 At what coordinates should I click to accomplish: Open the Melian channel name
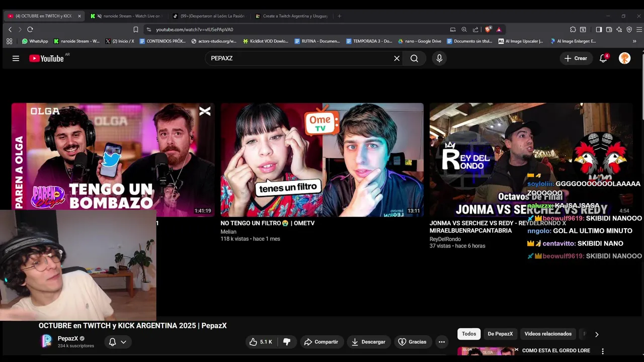(x=228, y=232)
